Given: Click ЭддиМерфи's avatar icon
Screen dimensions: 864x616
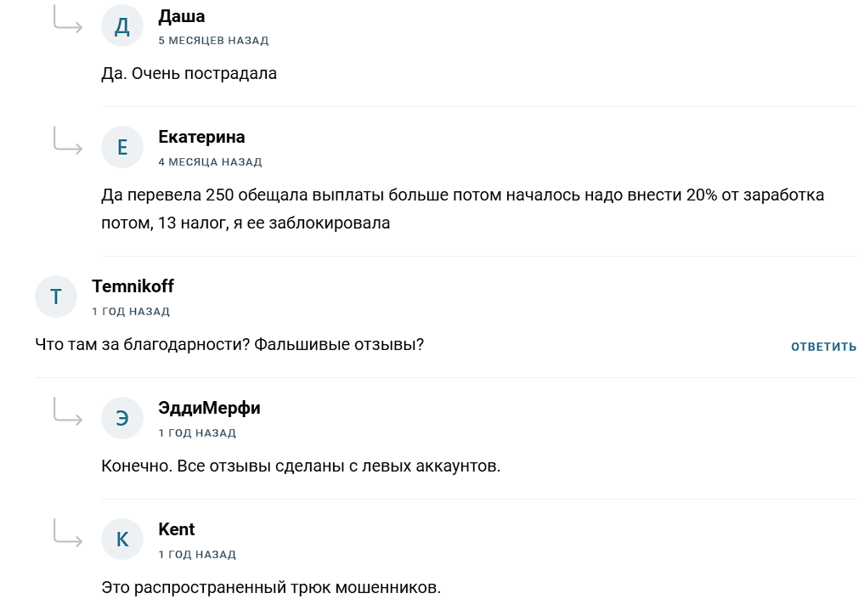Looking at the screenshot, I should tap(122, 418).
